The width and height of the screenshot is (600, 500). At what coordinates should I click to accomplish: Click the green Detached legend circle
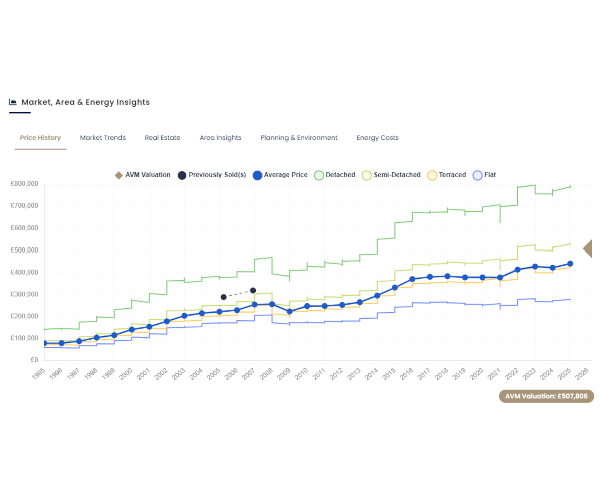(318, 175)
